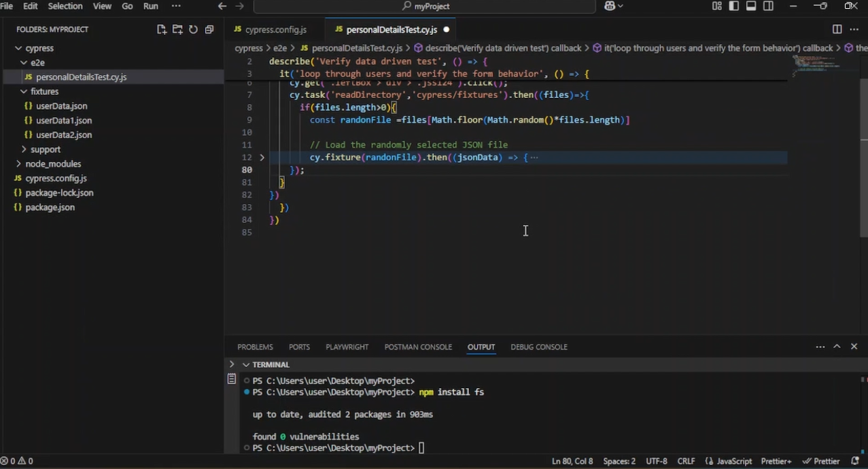This screenshot has height=469, width=868.
Task: Expand the node_modules folder
Action: coord(53,164)
